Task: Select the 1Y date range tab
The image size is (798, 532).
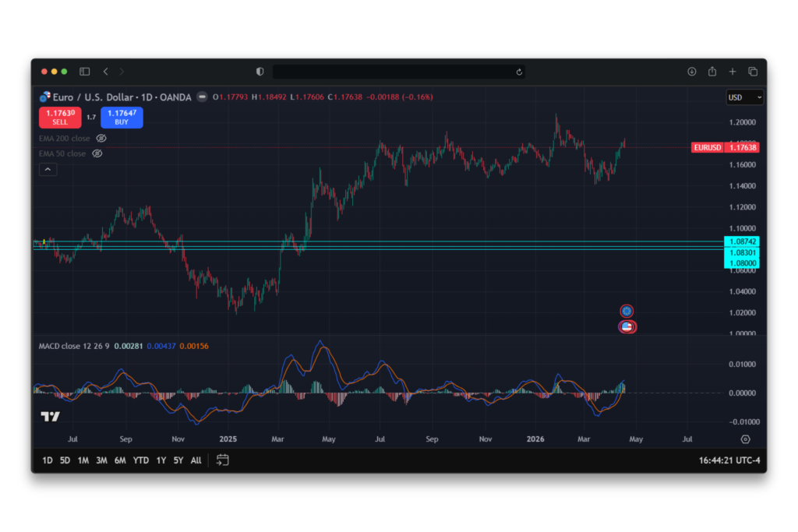Action: coord(161,460)
